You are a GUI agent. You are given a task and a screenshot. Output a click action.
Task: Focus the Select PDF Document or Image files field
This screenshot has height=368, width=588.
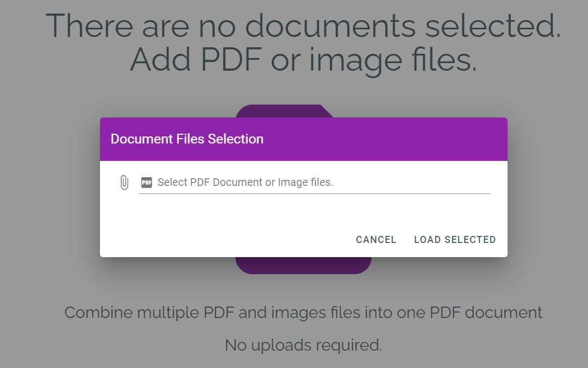tap(321, 183)
